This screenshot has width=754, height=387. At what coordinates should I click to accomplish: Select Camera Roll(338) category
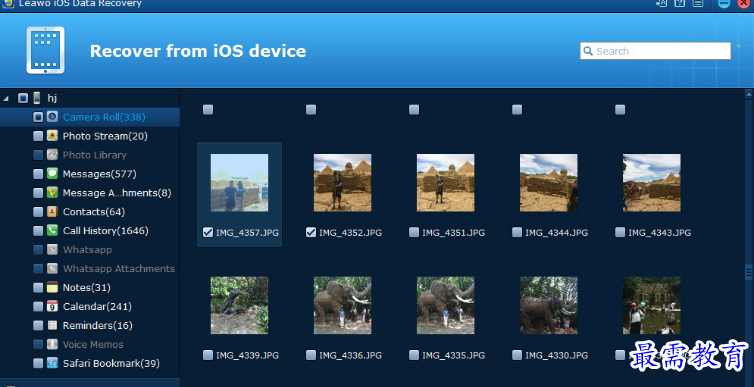coord(104,117)
